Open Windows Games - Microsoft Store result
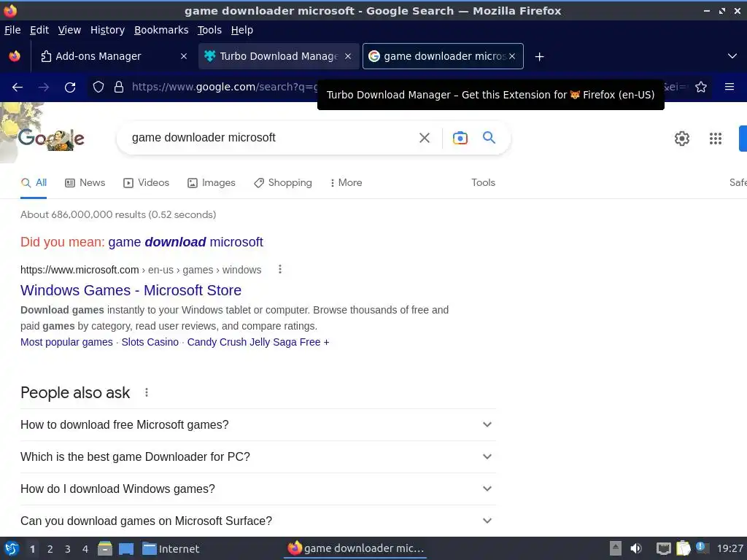747x560 pixels. point(131,290)
